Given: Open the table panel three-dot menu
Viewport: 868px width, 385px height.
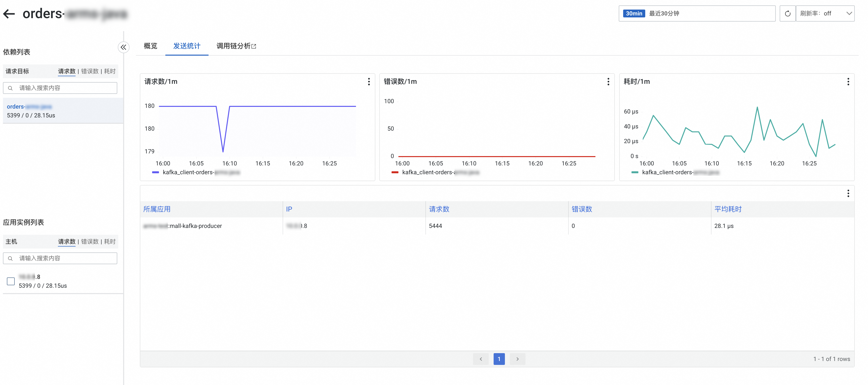Looking at the screenshot, I should [848, 194].
